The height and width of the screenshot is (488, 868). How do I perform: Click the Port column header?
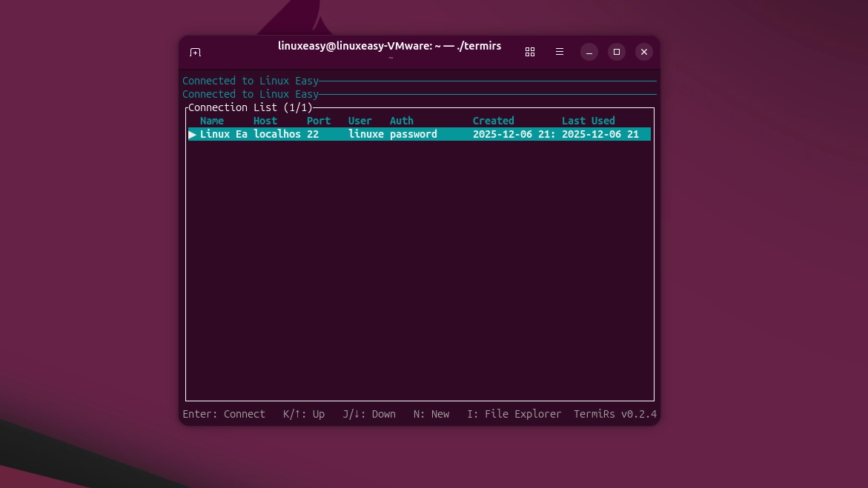tap(318, 121)
